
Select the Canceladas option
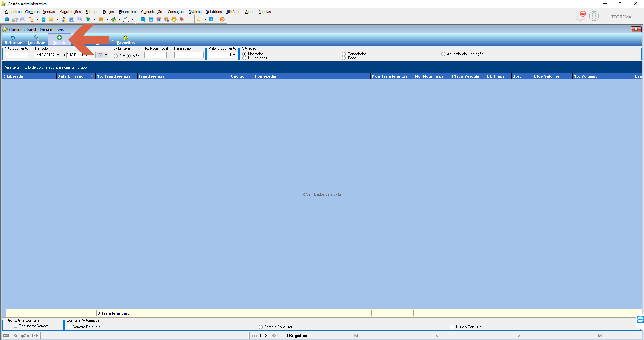click(344, 54)
